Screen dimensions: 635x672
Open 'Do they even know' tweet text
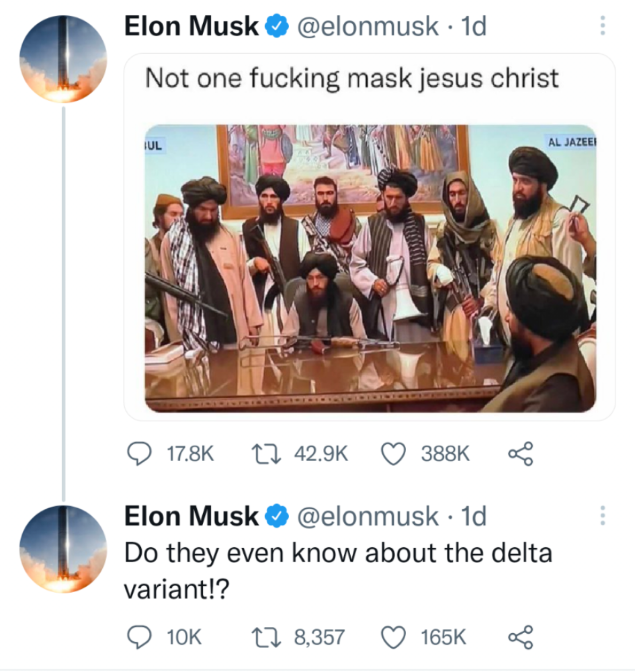click(338, 553)
